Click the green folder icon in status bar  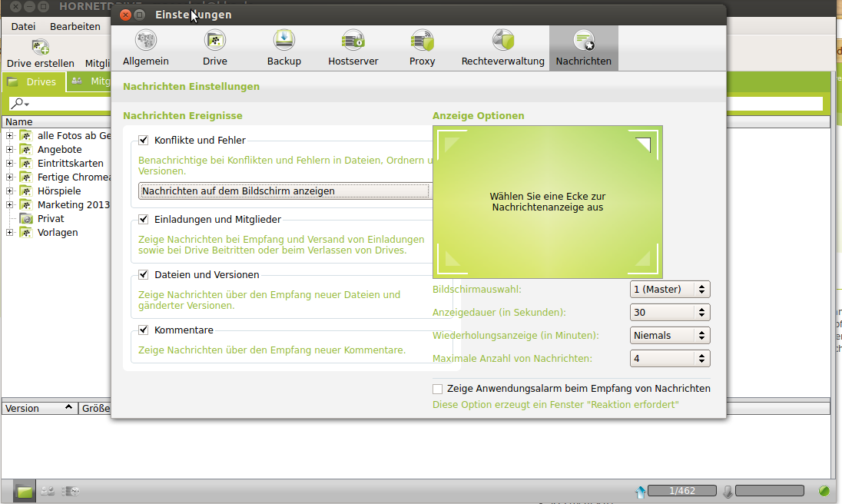pos(24,491)
